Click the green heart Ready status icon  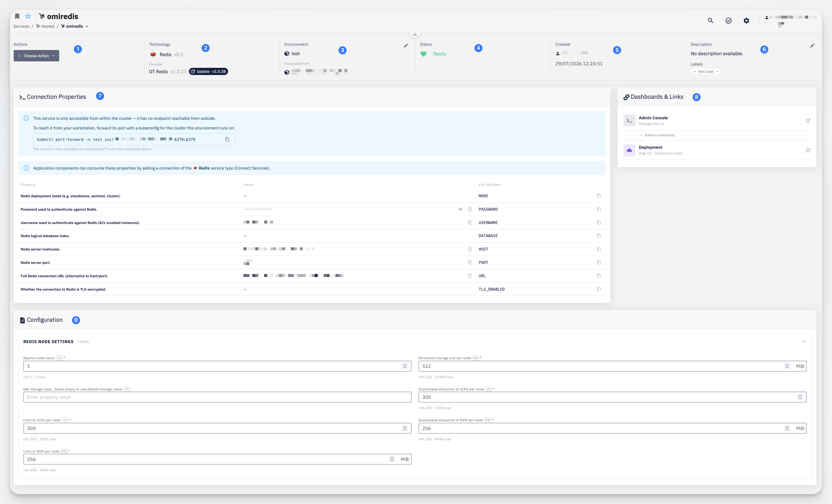423,54
